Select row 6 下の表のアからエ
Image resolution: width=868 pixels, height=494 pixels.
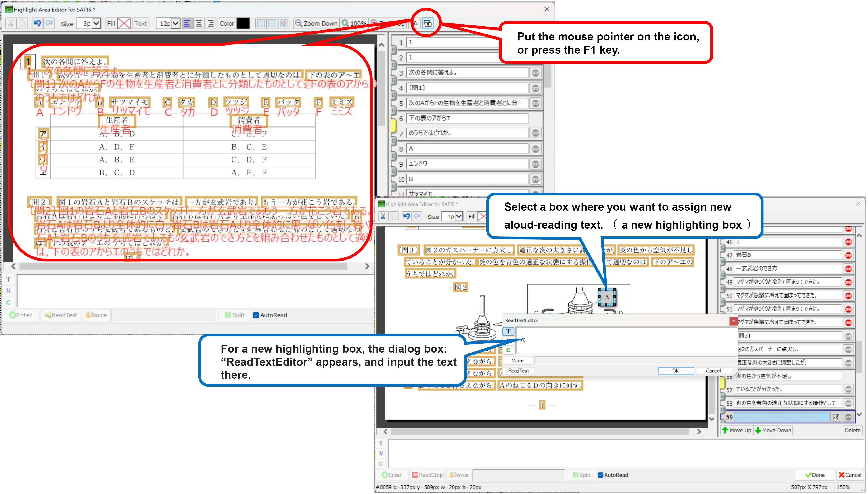pos(467,118)
